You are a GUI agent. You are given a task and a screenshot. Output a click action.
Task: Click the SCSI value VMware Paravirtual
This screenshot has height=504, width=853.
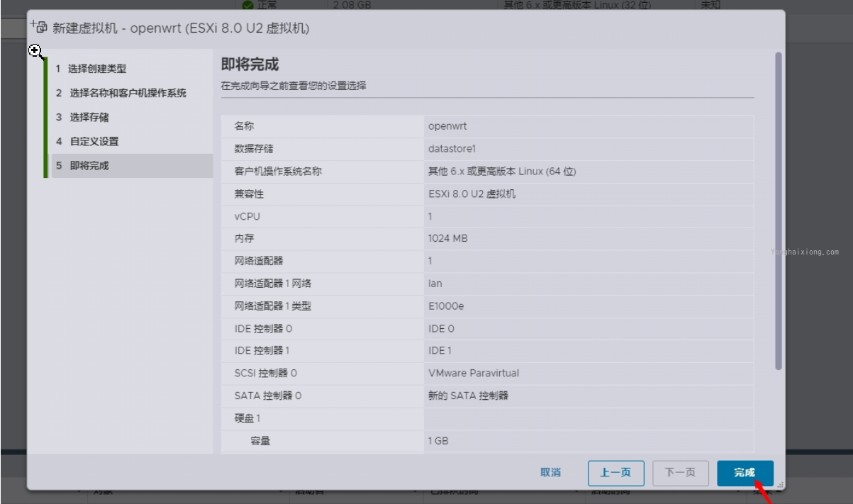474,374
